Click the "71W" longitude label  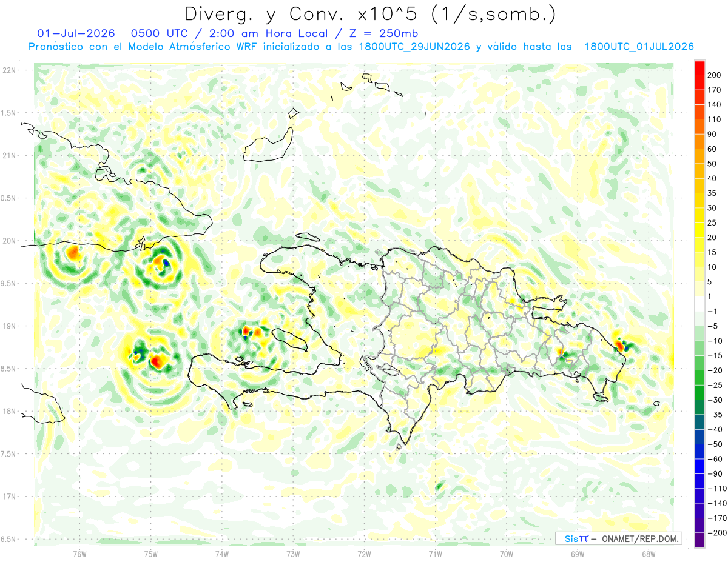(x=435, y=554)
